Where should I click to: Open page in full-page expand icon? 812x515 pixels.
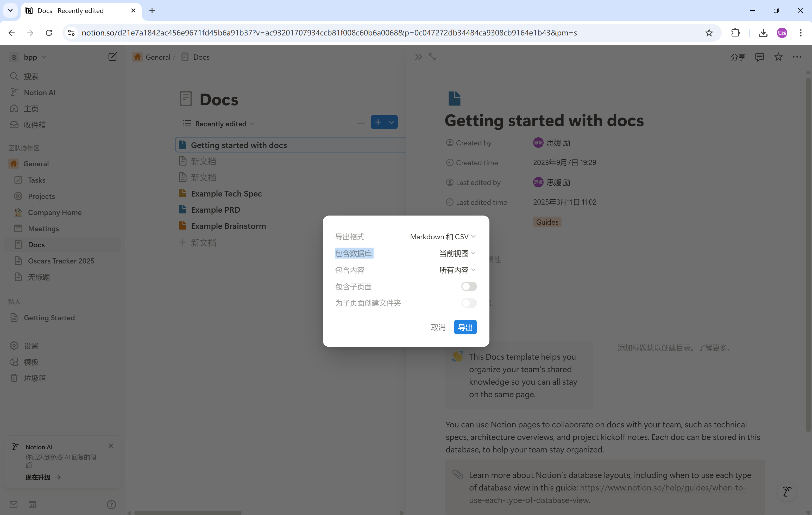(x=432, y=57)
